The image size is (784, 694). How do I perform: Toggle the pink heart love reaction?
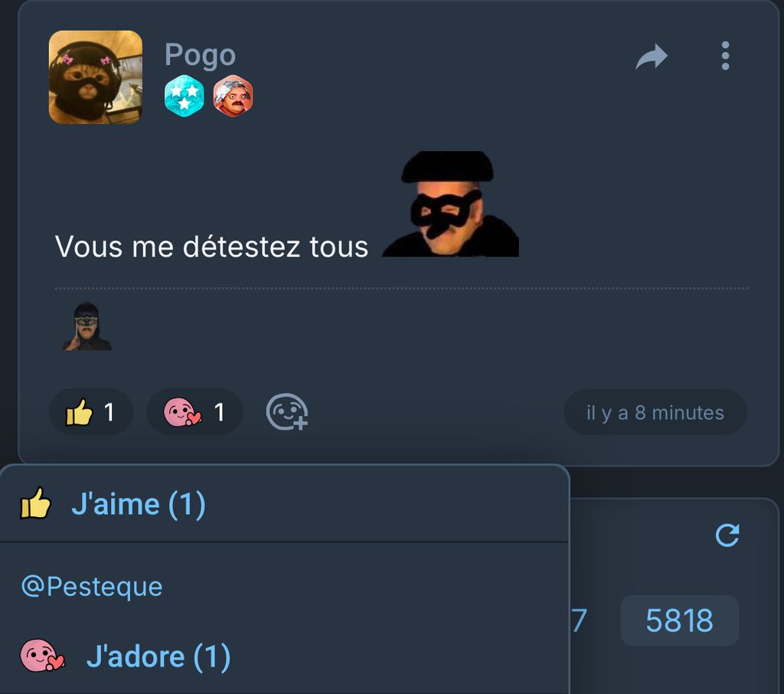pos(194,412)
